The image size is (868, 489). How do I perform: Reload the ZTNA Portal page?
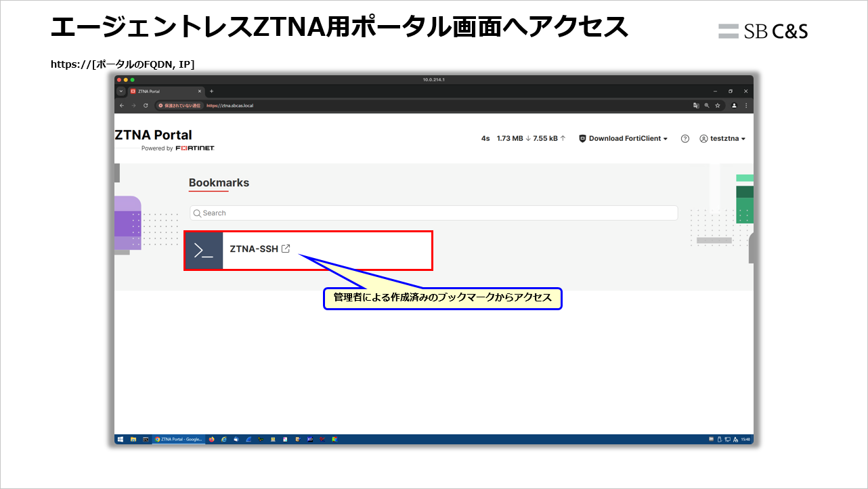[x=146, y=106]
